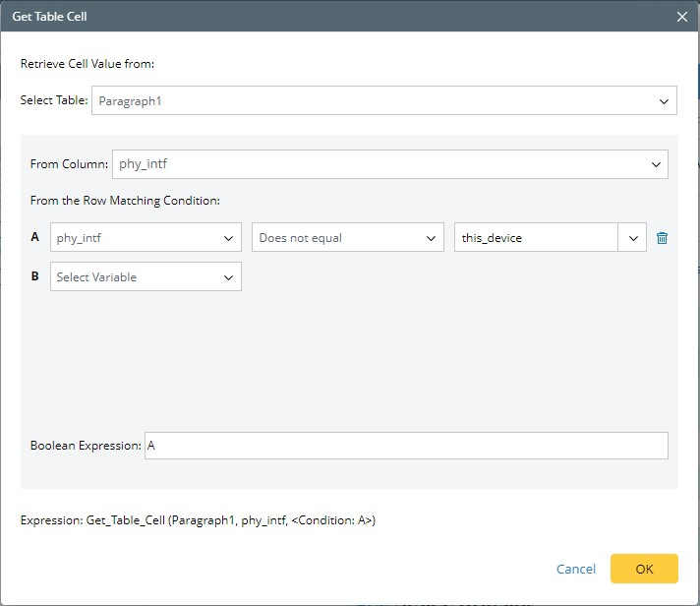Expand the From Column phy_intf dropdown
Image resolution: width=700 pixels, height=606 pixels.
tap(389, 164)
